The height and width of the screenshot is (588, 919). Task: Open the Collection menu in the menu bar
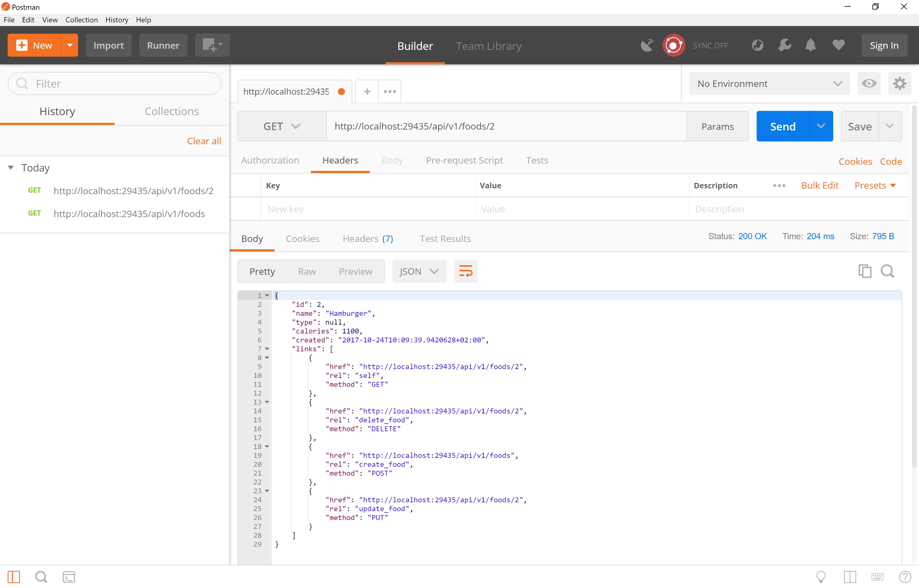coord(81,20)
